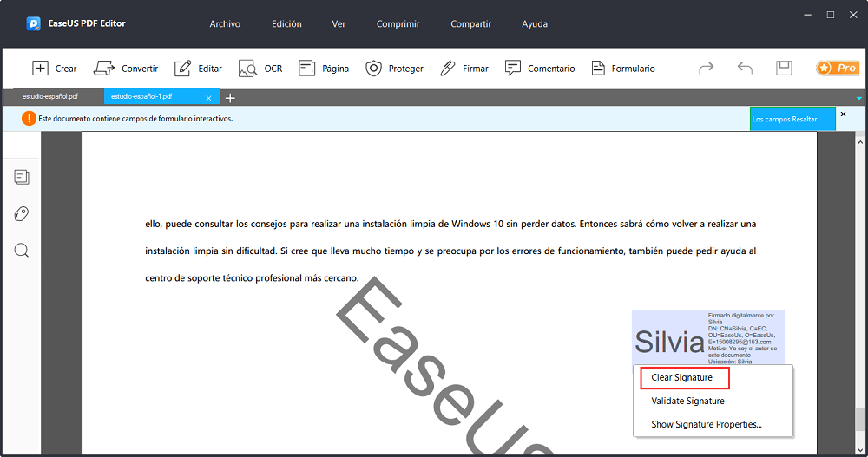The image size is (868, 457).
Task: Add a new tab with plus button
Action: pos(230,98)
